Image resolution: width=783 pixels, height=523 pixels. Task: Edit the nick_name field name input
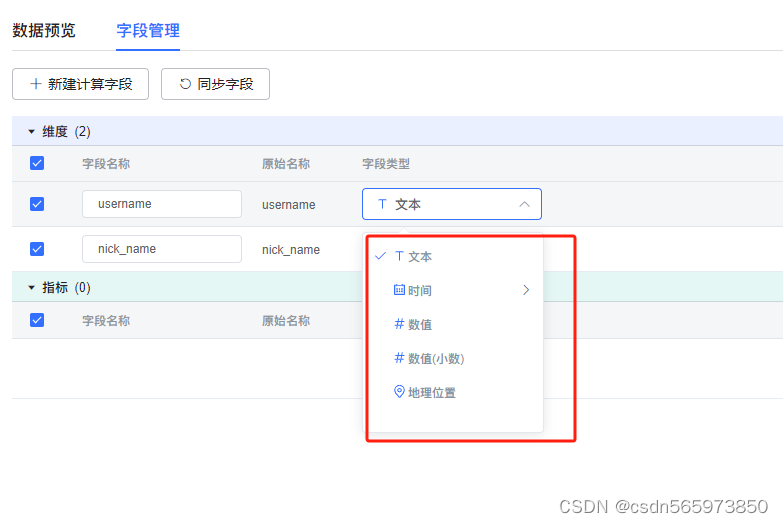tap(162, 249)
